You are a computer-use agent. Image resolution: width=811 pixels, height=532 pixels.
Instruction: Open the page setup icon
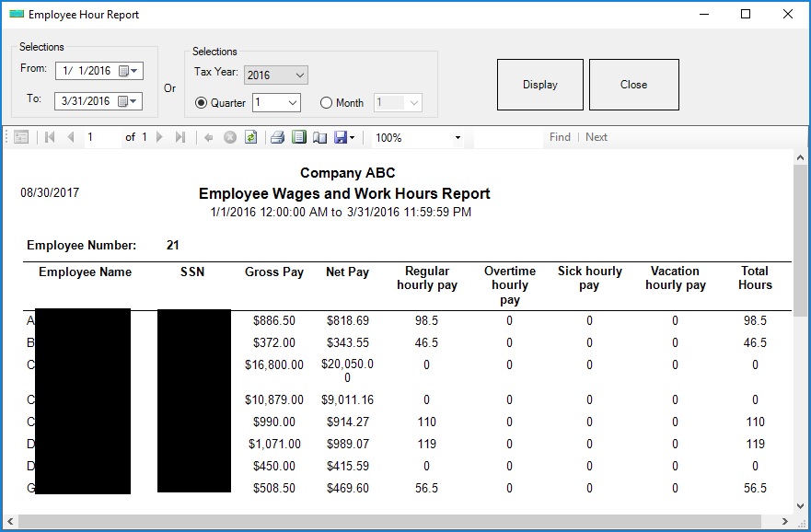(319, 137)
